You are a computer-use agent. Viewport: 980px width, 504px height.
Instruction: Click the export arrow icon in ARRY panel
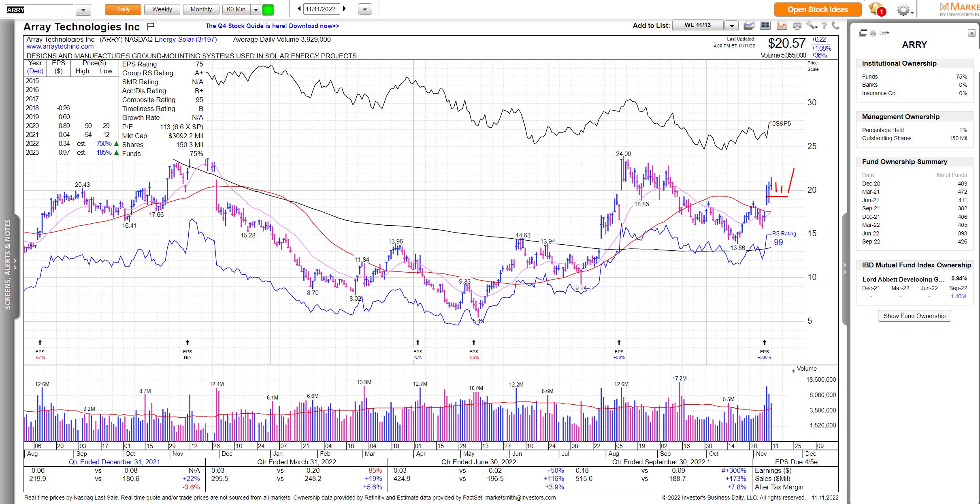click(x=884, y=33)
